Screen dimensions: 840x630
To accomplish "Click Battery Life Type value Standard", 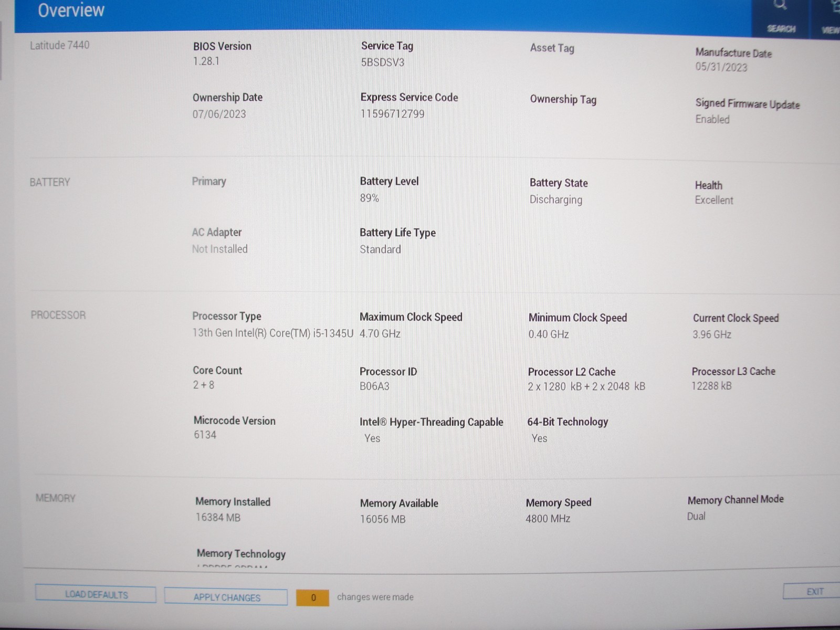I will pos(380,249).
